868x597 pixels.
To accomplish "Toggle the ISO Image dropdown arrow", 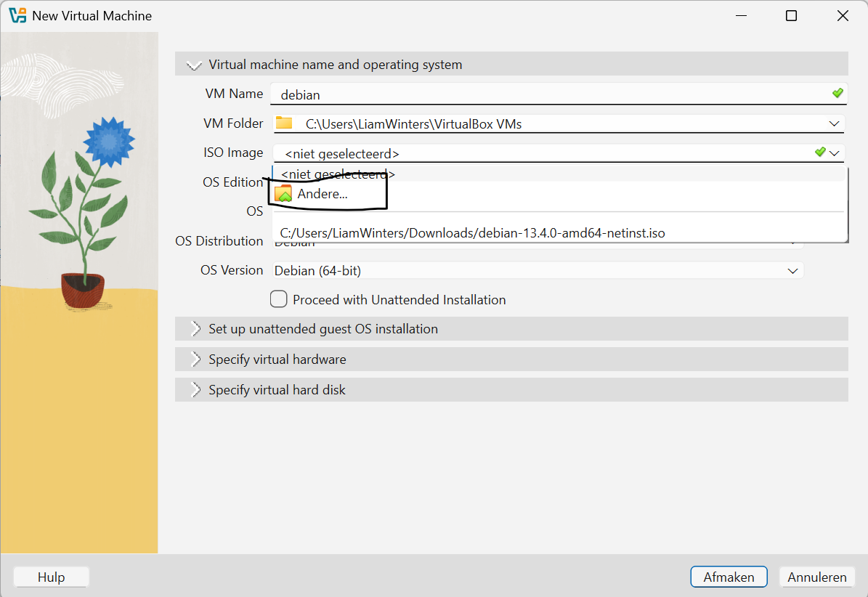I will click(835, 153).
